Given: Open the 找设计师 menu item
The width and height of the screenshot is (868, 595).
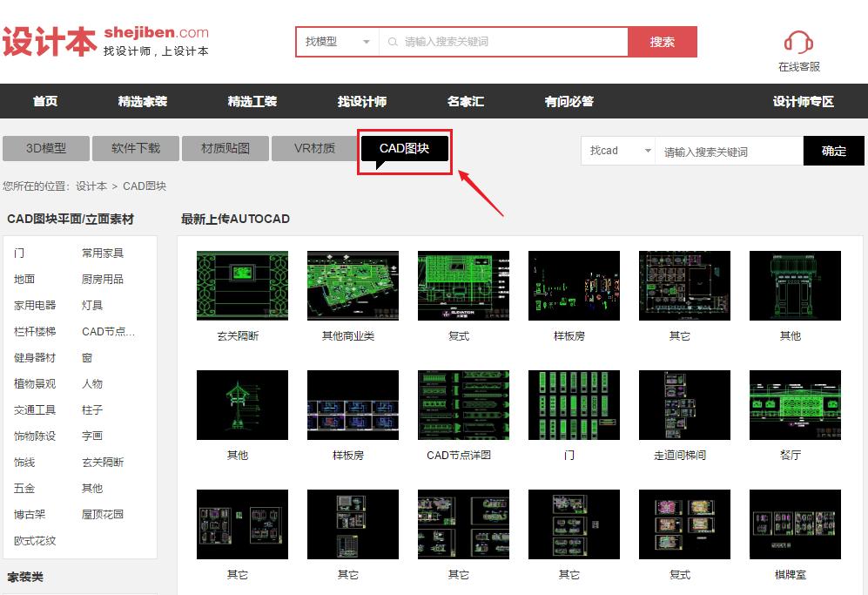Looking at the screenshot, I should pos(360,100).
